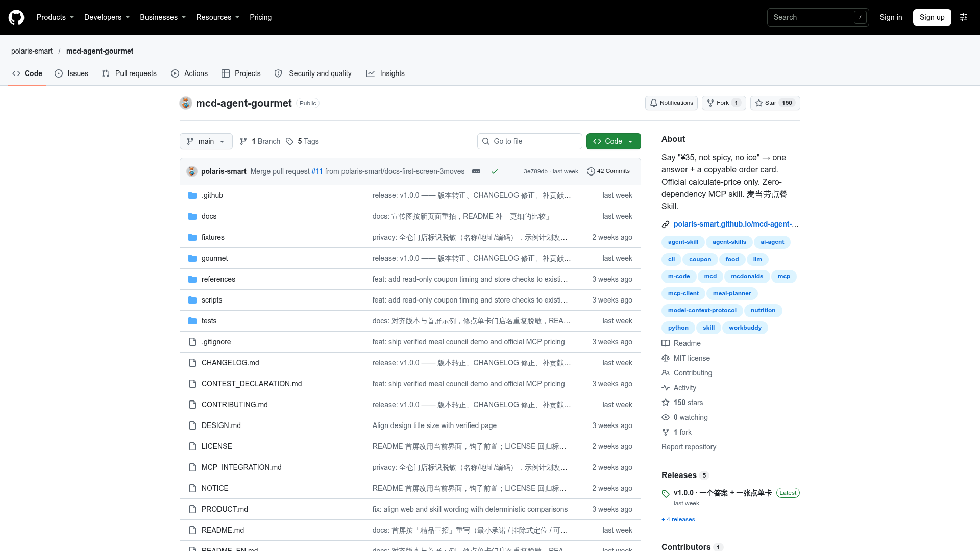The height and width of the screenshot is (551, 980).
Task: Click the Sign in link
Action: coord(891,17)
